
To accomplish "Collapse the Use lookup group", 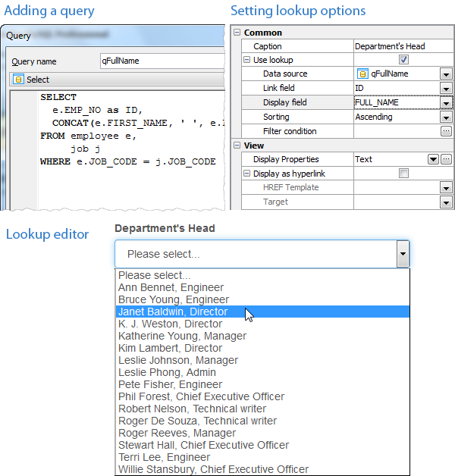I will point(246,60).
